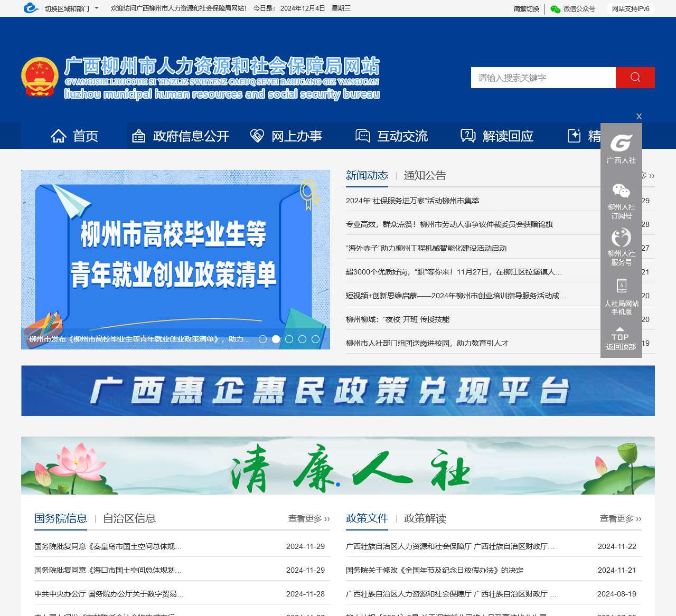
Task: Click the 网上办事 service icon
Action: 257,136
